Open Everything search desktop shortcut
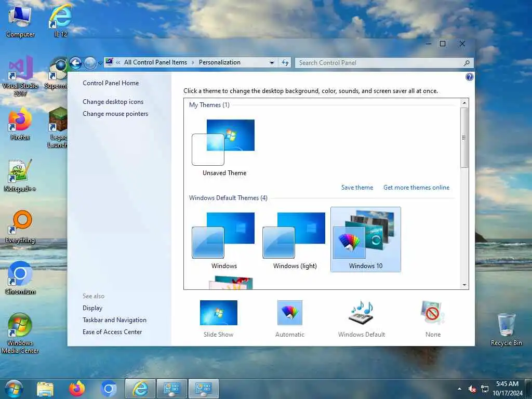Image resolution: width=532 pixels, height=399 pixels. (20, 227)
